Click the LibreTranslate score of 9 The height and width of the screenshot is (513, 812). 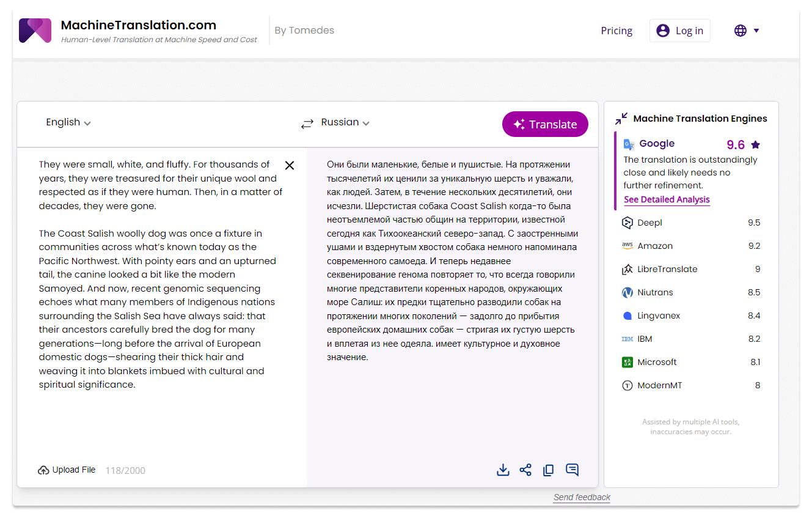click(x=758, y=269)
